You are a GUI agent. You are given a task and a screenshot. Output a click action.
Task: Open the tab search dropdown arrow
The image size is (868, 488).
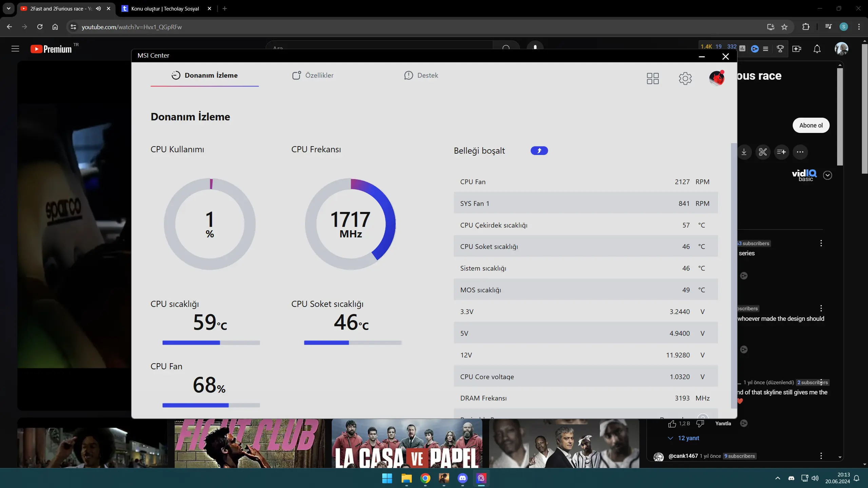pyautogui.click(x=8, y=8)
